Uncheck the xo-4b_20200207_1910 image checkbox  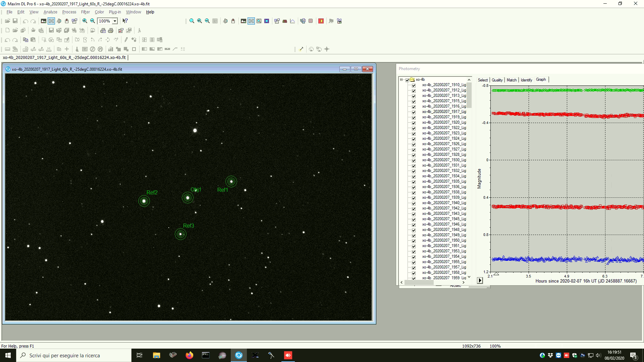coord(414,85)
